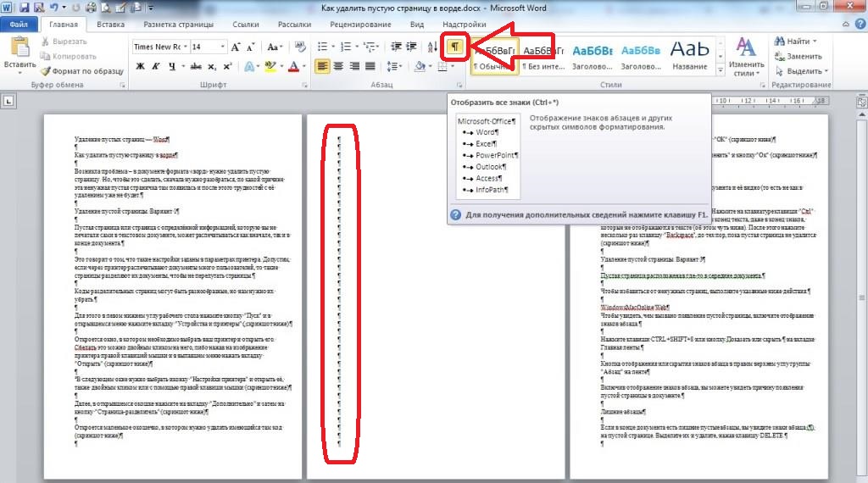
Task: Sort text with the А-Я sort icon
Action: pyautogui.click(x=433, y=47)
